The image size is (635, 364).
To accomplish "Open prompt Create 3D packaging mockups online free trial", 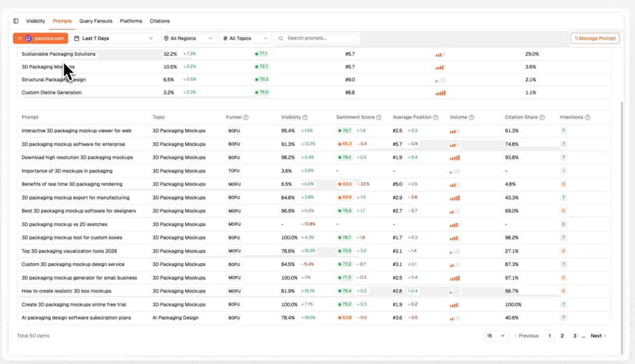I will 74,305.
